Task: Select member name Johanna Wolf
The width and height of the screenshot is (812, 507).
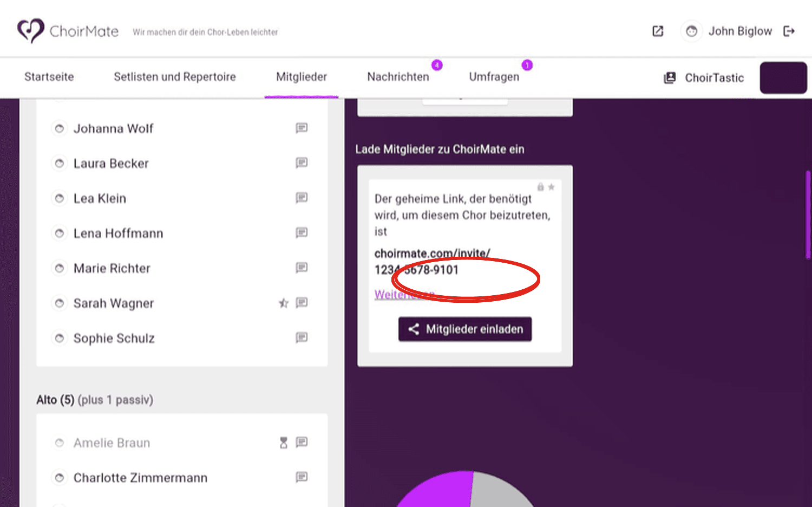Action: click(114, 128)
